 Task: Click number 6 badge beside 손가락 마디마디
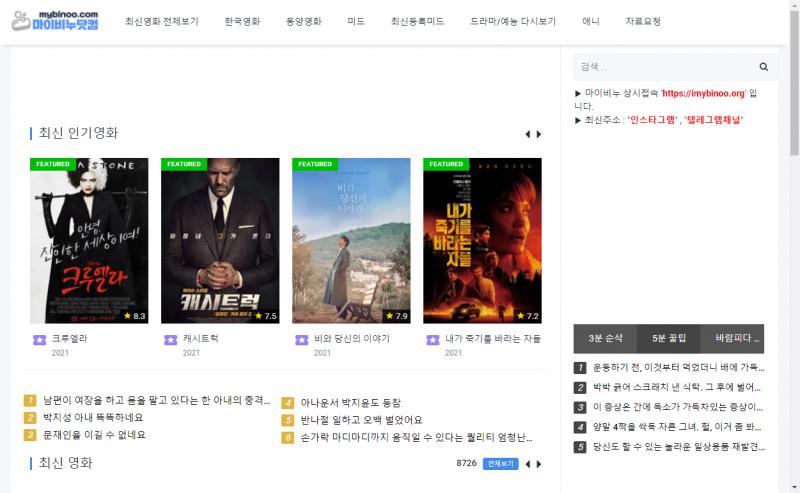(x=288, y=437)
